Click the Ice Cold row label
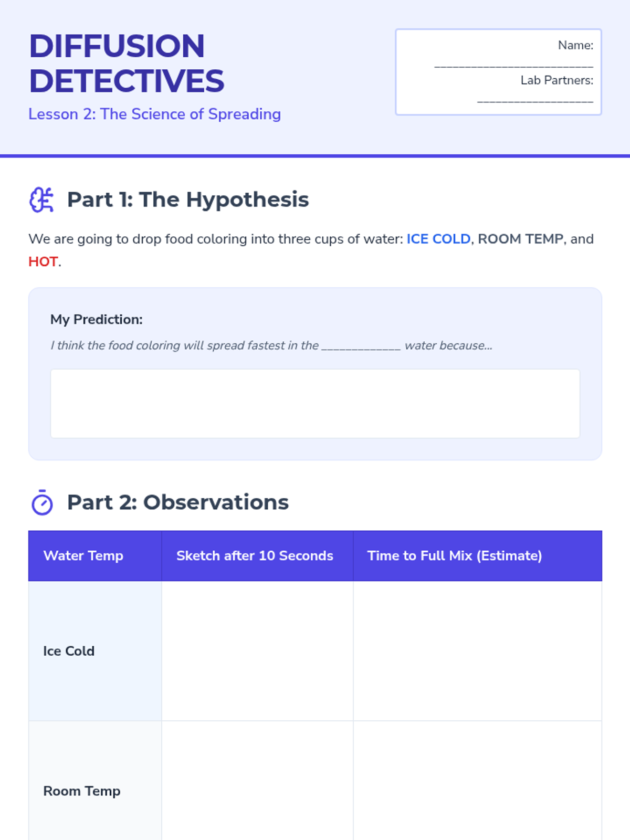Screen dimensions: 630x840 [69, 651]
